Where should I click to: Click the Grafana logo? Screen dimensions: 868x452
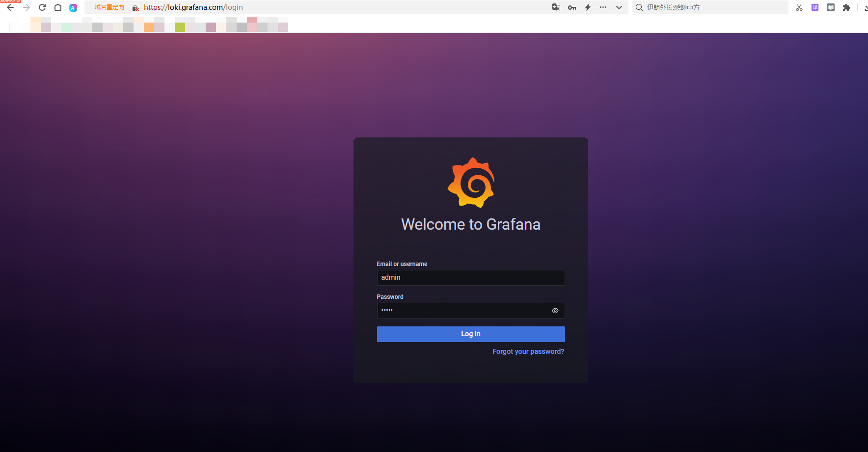click(x=471, y=183)
